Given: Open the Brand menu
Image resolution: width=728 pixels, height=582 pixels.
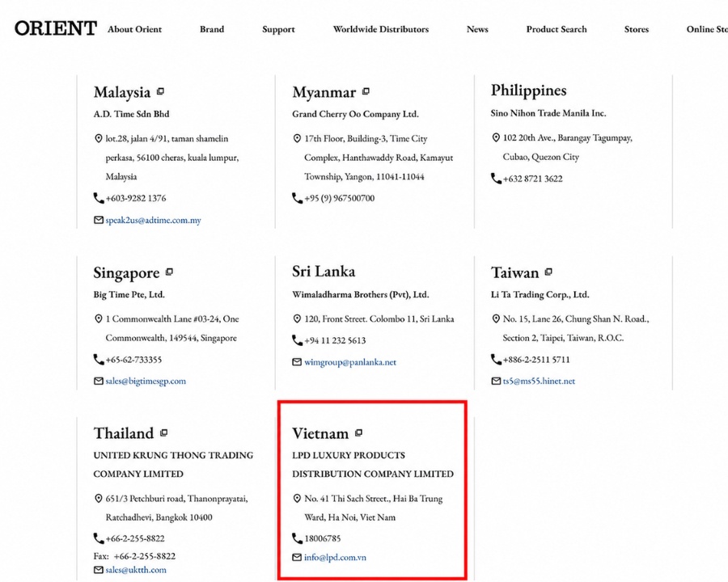Looking at the screenshot, I should 212,29.
